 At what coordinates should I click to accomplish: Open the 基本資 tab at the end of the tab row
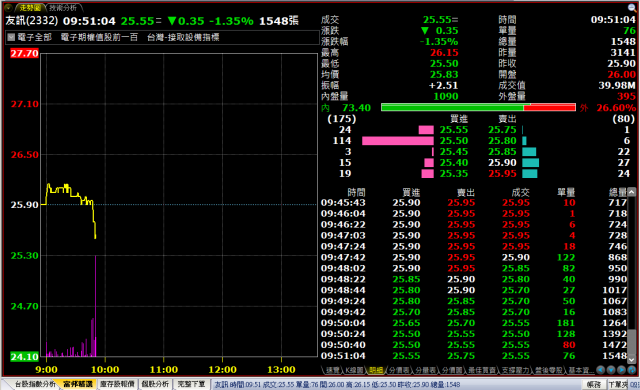[x=581, y=370]
